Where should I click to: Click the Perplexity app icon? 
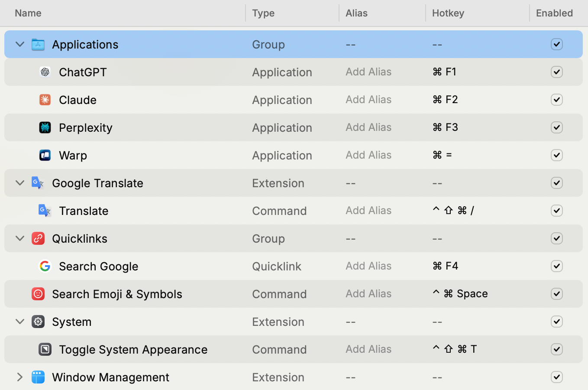click(x=45, y=127)
